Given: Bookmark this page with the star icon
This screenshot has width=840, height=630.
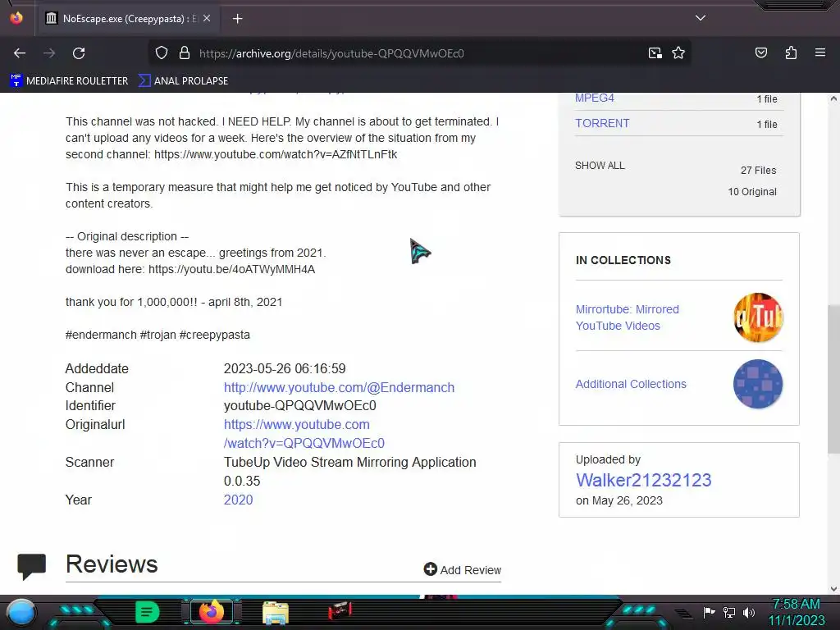Looking at the screenshot, I should [678, 53].
